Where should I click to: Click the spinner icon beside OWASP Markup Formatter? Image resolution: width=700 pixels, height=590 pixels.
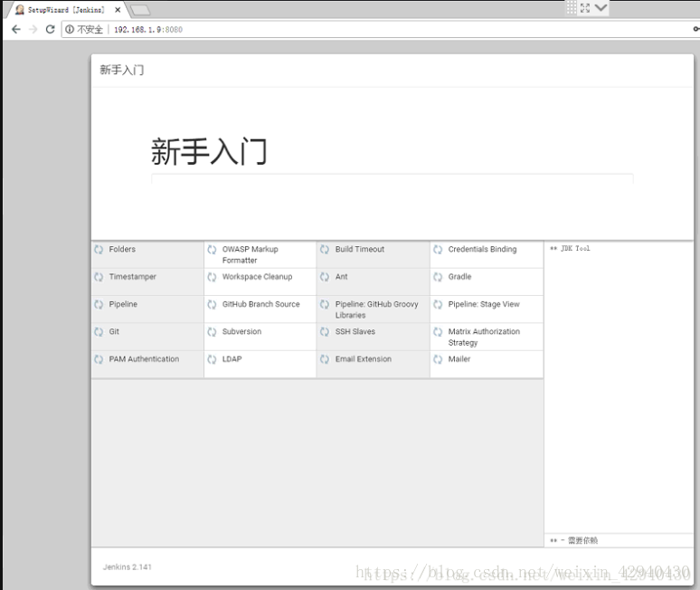(212, 250)
